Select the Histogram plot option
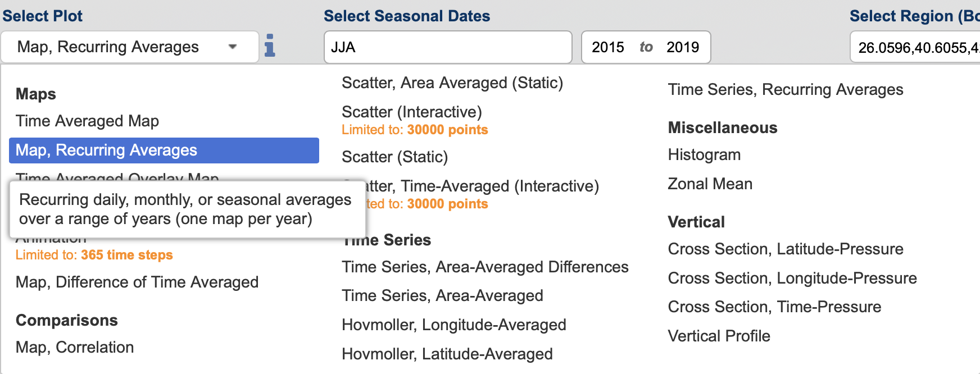This screenshot has width=980, height=374. point(704,154)
